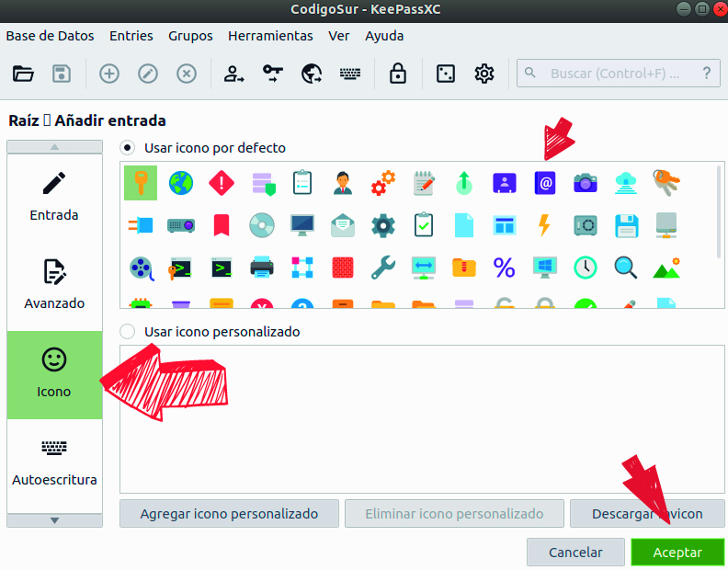Viewport: 728px width, 570px height.
Task: Switch to the Entrada section
Action: [54, 199]
